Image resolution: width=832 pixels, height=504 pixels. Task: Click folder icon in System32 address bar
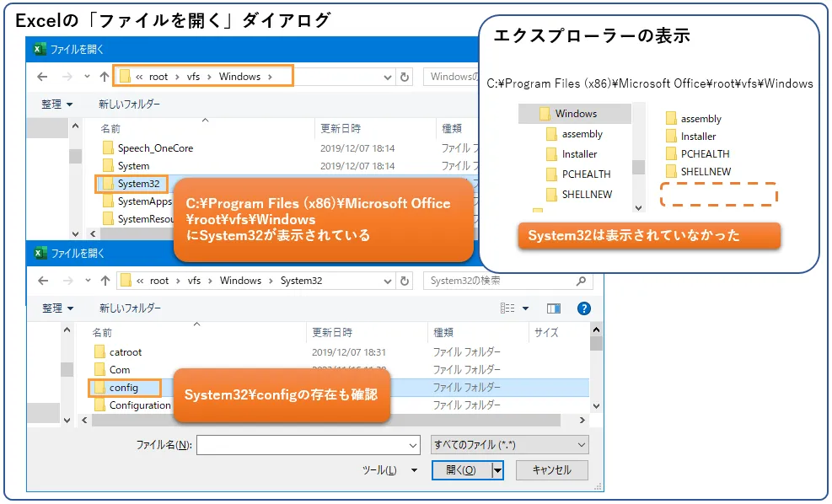click(x=126, y=280)
